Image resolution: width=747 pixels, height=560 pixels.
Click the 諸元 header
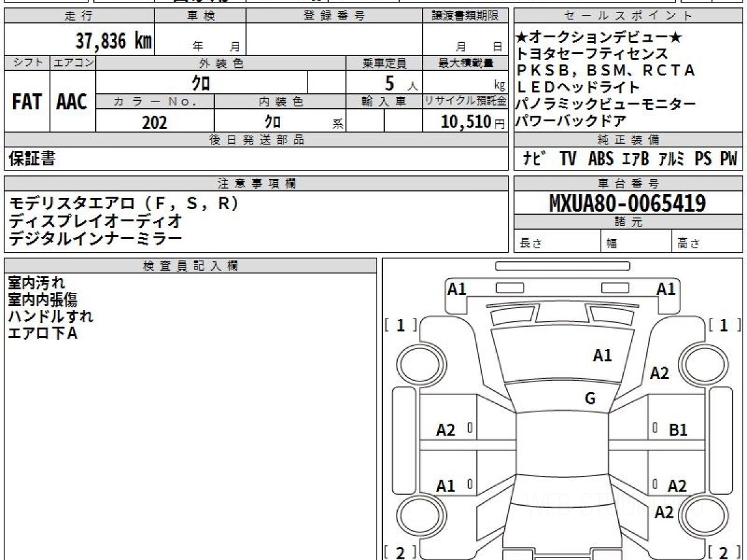pos(628,222)
